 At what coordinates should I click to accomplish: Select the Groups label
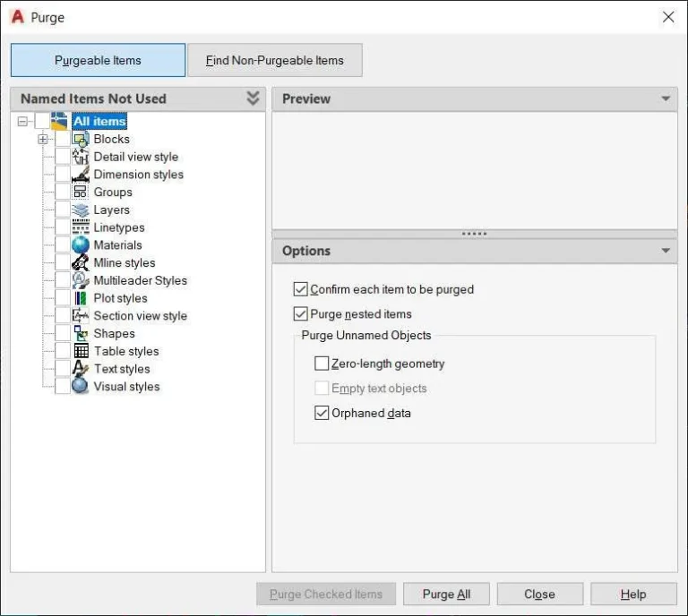point(113,192)
